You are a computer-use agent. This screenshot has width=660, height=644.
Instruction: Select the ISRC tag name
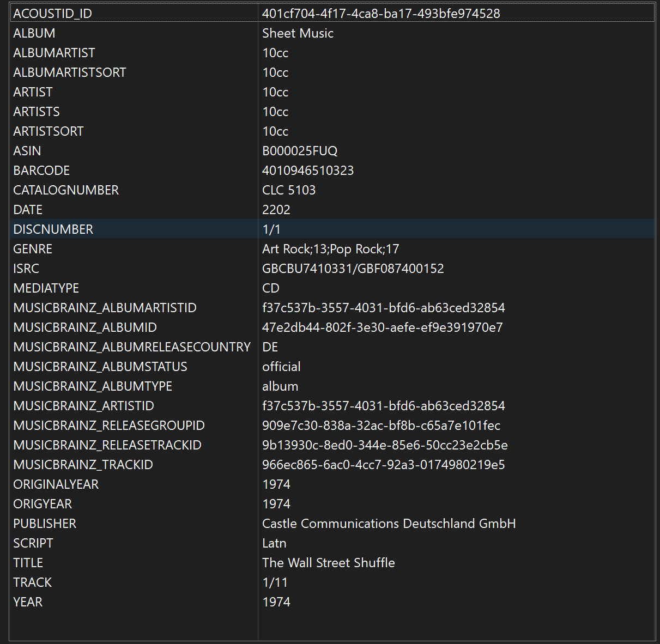26,269
